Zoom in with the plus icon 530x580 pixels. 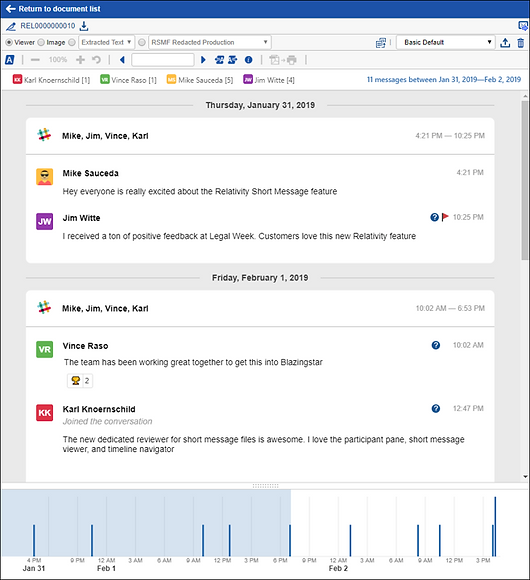point(80,60)
